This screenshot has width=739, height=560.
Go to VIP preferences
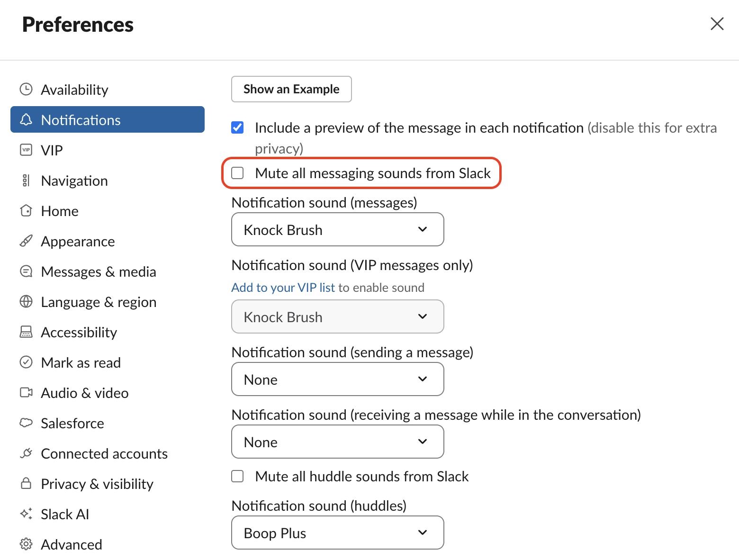click(108, 150)
